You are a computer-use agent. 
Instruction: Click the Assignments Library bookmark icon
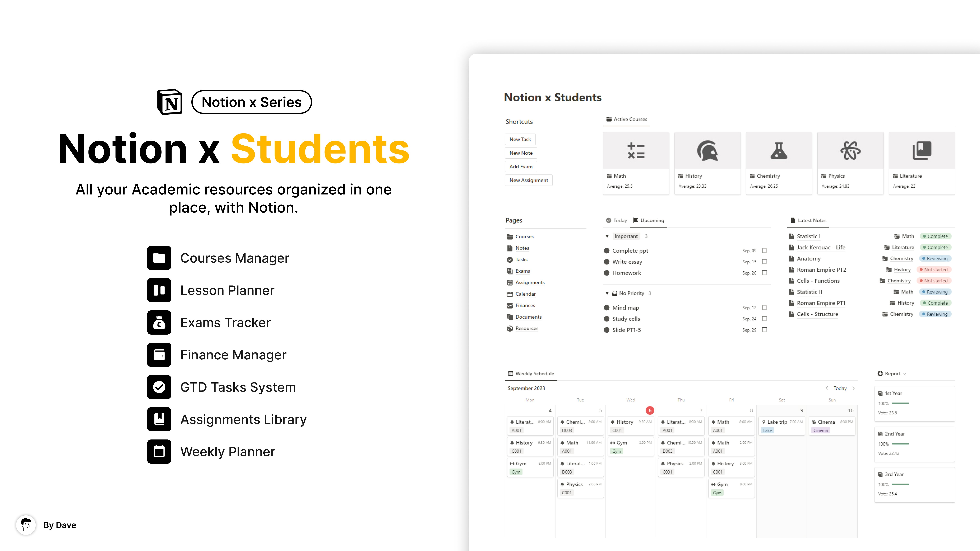point(159,419)
